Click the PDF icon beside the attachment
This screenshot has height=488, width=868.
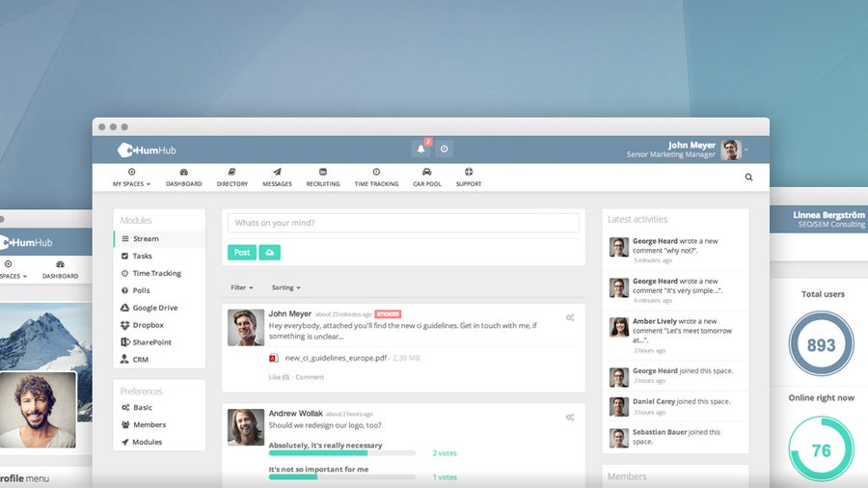point(274,358)
